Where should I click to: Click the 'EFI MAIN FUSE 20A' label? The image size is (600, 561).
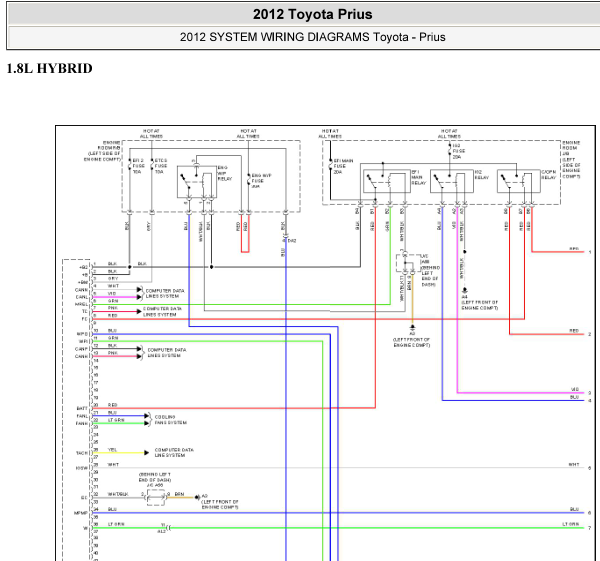point(343,166)
